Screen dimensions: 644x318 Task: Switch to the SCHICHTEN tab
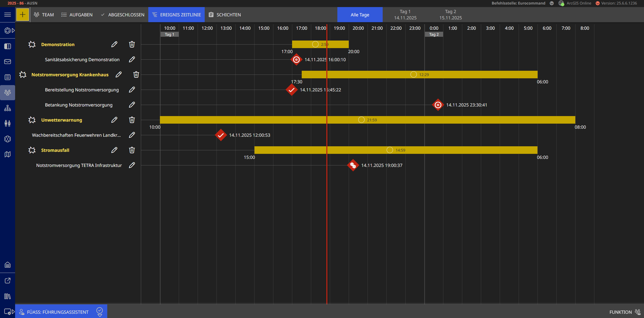coord(225,15)
